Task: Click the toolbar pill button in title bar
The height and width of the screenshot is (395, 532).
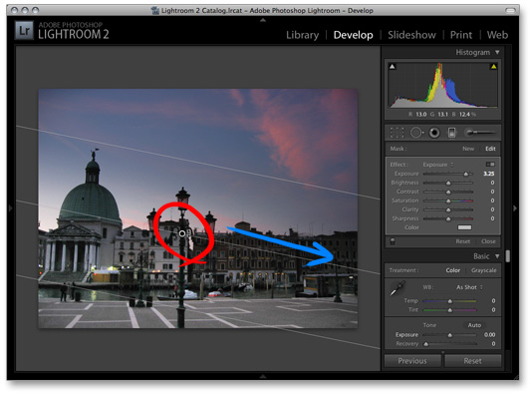Action: [x=510, y=11]
